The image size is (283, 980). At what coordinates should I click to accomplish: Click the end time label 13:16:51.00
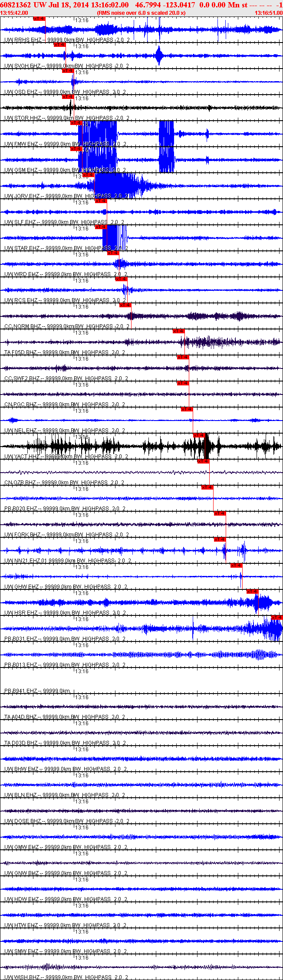269,13
